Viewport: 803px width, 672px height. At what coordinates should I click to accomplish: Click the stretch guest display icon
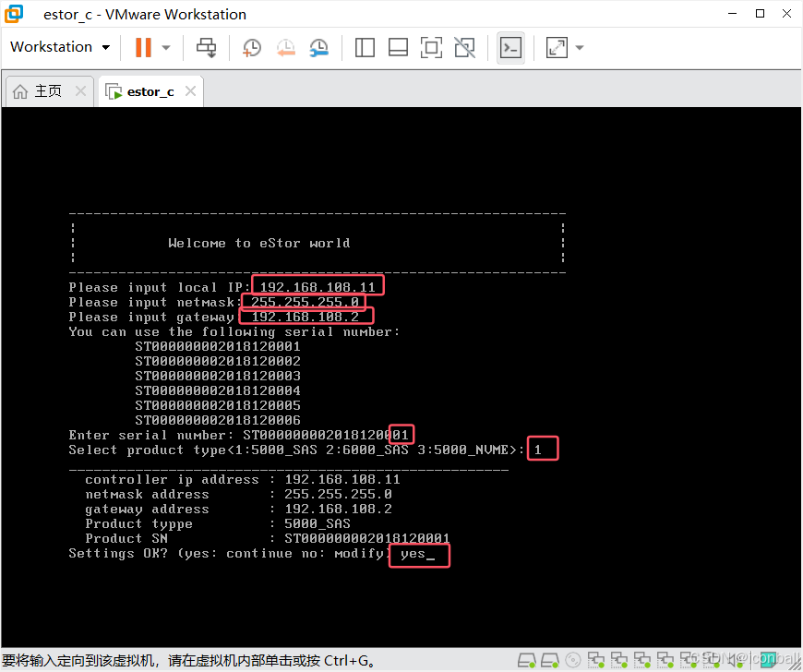coord(557,48)
